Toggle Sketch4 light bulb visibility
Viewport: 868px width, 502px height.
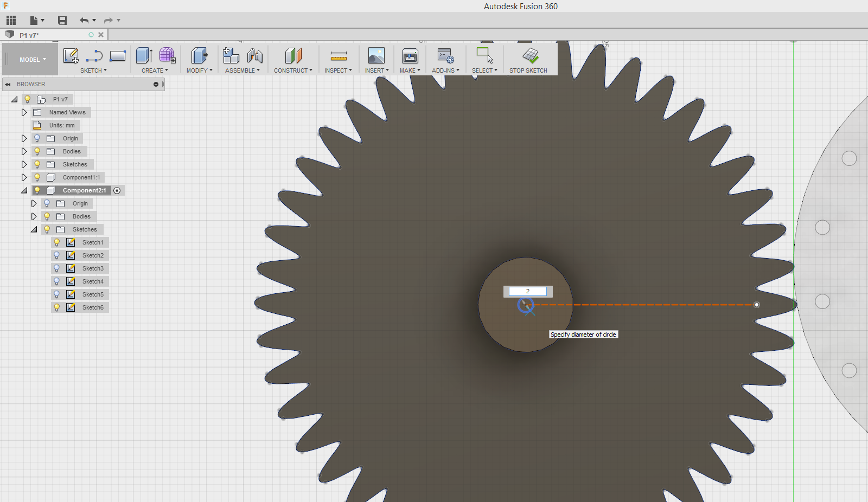click(x=56, y=281)
